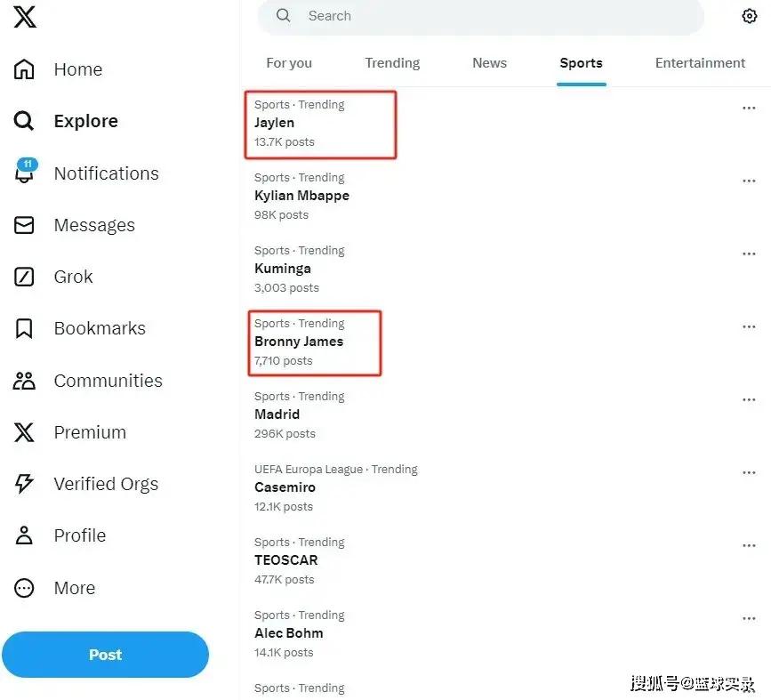Open Explore settings gear icon
This screenshot has height=700, width=771.
tap(749, 16)
